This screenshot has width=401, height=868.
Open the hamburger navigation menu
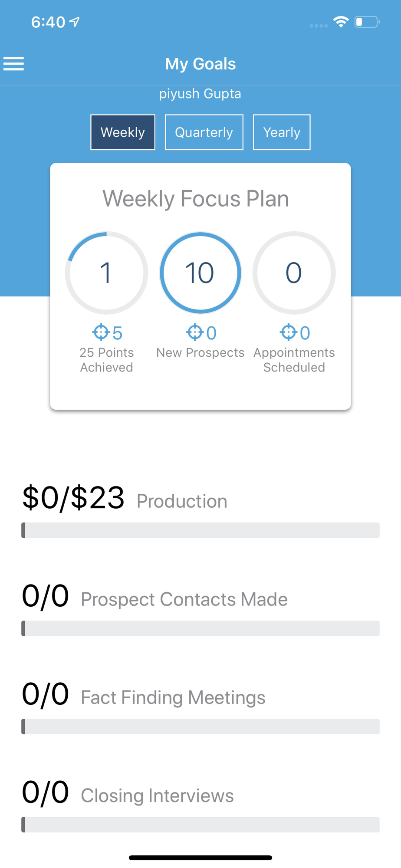click(14, 64)
